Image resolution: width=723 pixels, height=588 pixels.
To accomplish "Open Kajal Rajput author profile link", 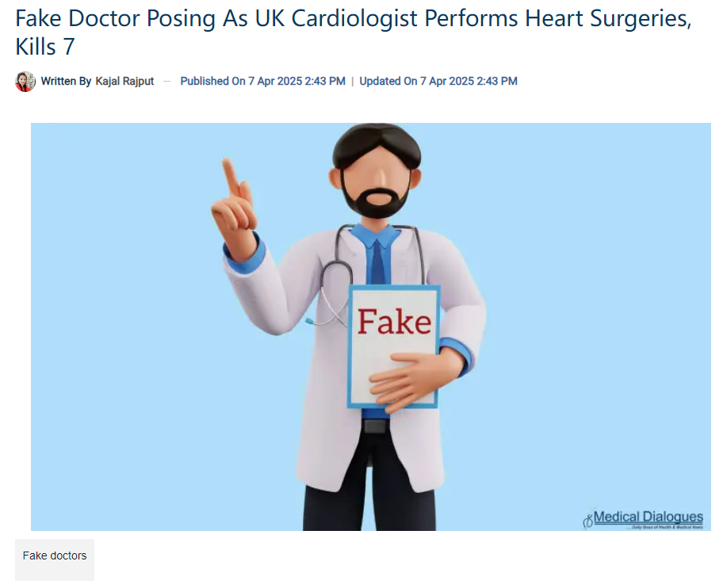I will tap(124, 81).
